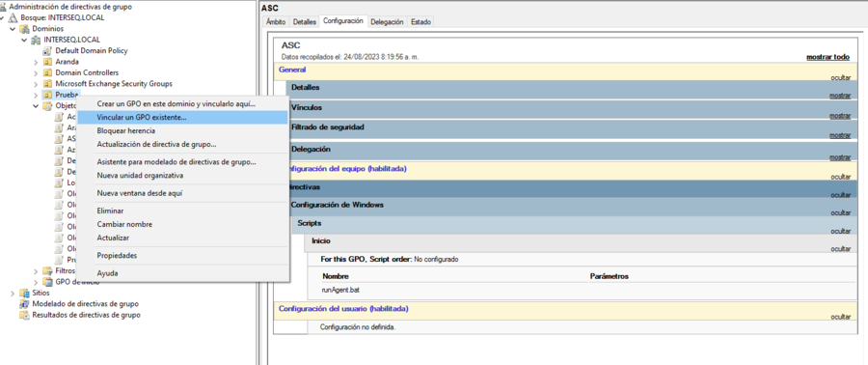Click the mostrar todo link
Screen dimensions: 868x365
click(x=827, y=57)
